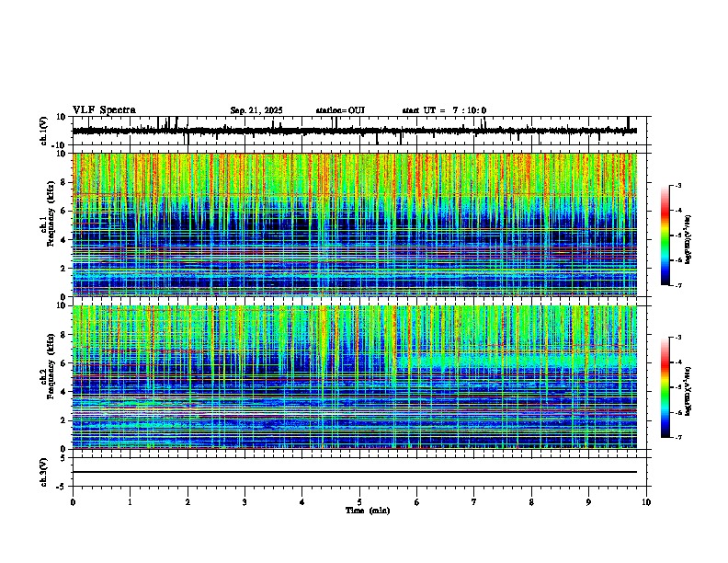Click the '2' kHz tick on ch.1 spectrogram
Image resolution: width=728 pixels, height=563 pixels.
64,268
